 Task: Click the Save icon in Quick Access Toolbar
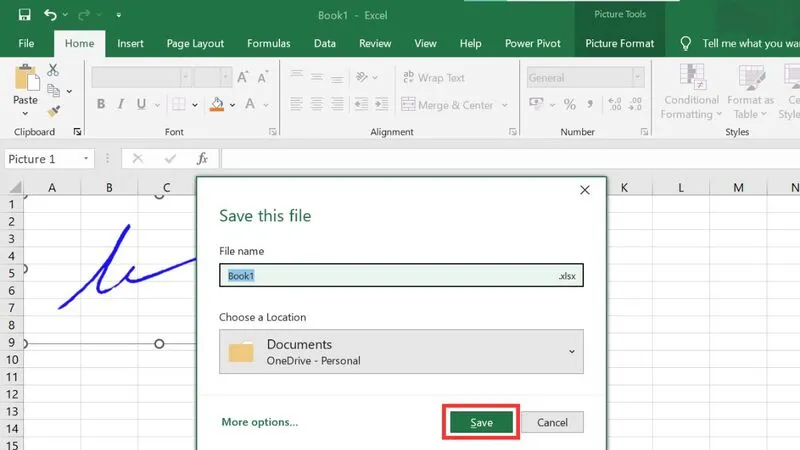click(24, 15)
